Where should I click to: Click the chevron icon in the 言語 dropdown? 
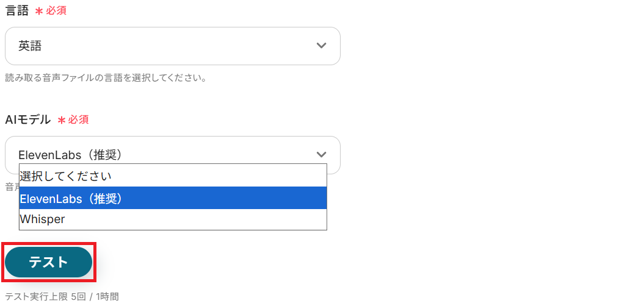pos(321,46)
